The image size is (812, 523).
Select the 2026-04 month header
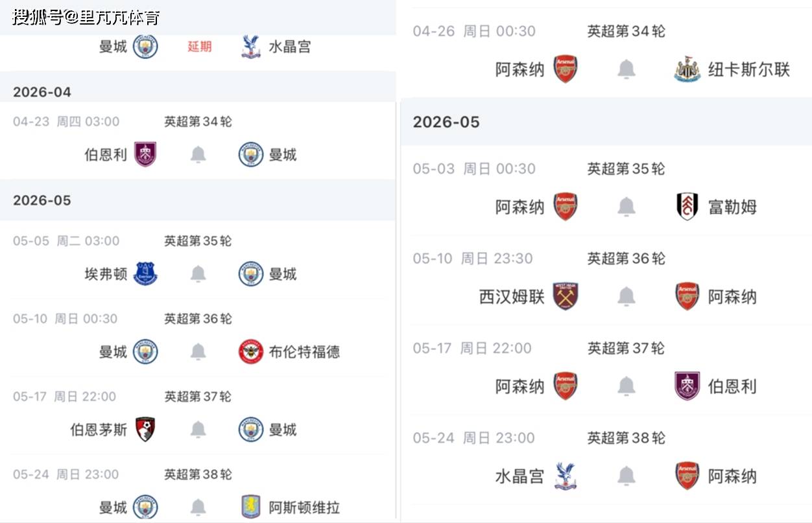pos(42,92)
